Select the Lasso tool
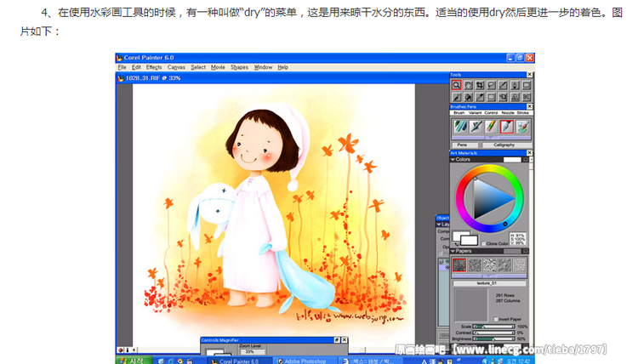The image size is (638, 364). click(x=492, y=85)
